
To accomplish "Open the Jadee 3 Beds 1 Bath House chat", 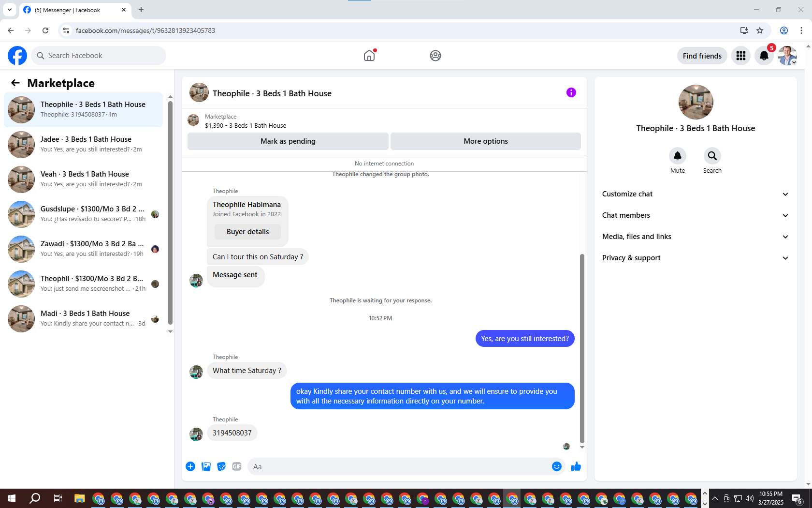I will coord(83,145).
